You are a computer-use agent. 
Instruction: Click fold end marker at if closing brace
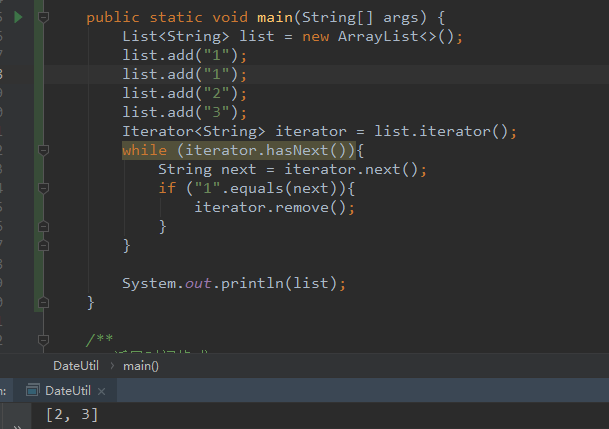coord(42,226)
